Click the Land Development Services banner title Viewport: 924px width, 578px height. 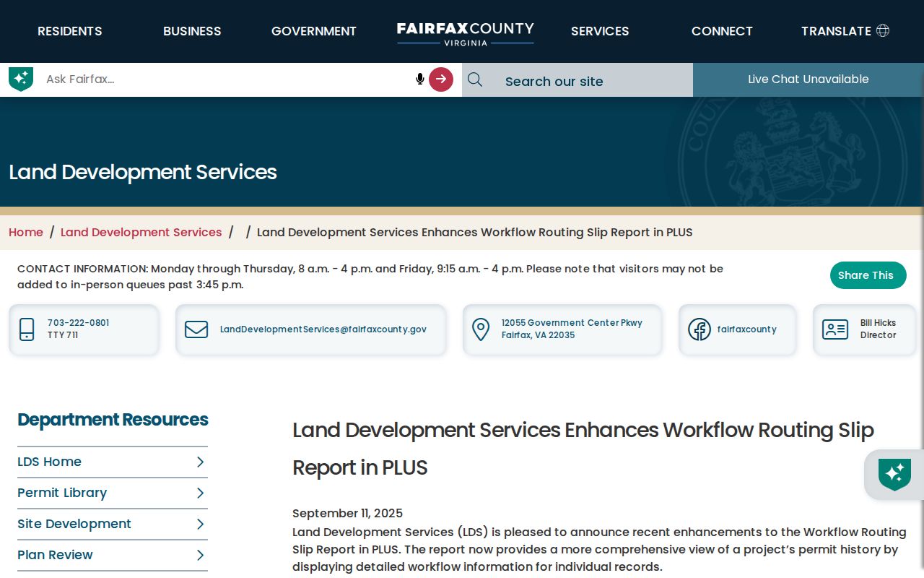coord(143,172)
